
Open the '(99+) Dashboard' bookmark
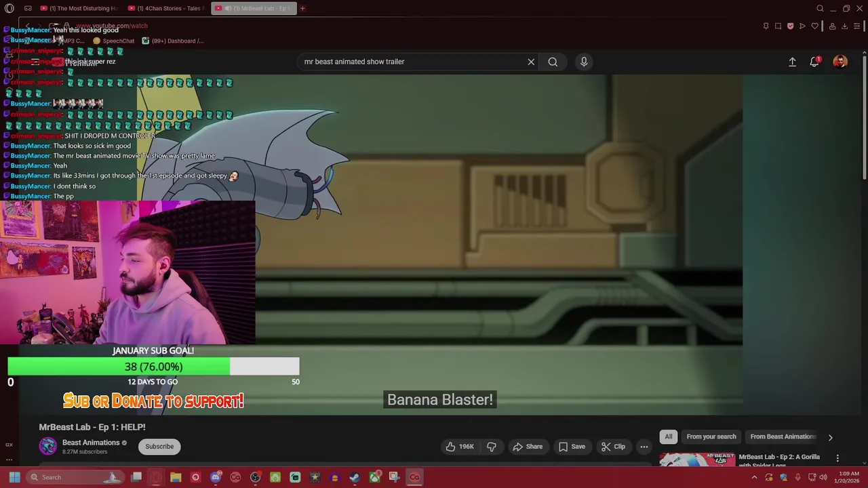pyautogui.click(x=172, y=41)
